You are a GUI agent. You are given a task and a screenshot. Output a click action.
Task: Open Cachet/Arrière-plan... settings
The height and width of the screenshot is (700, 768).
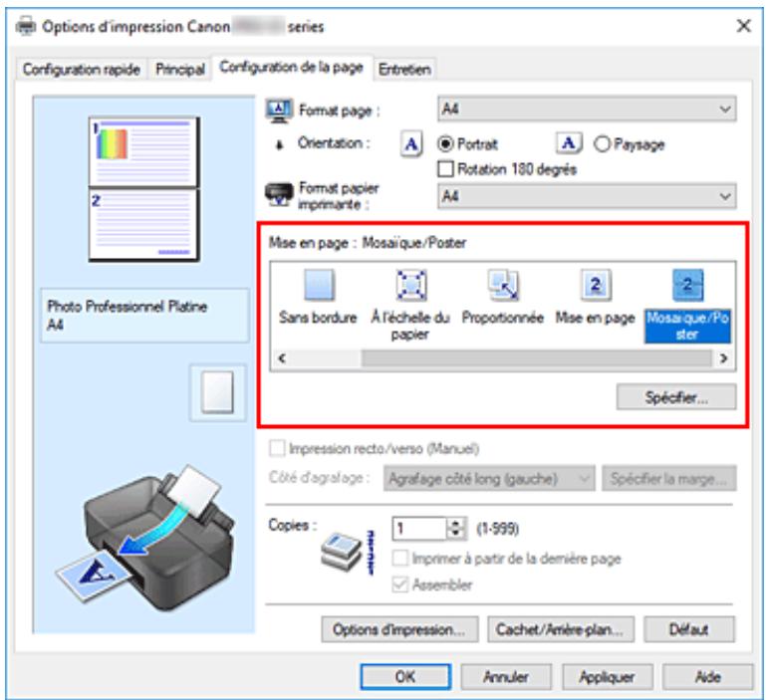(x=561, y=629)
